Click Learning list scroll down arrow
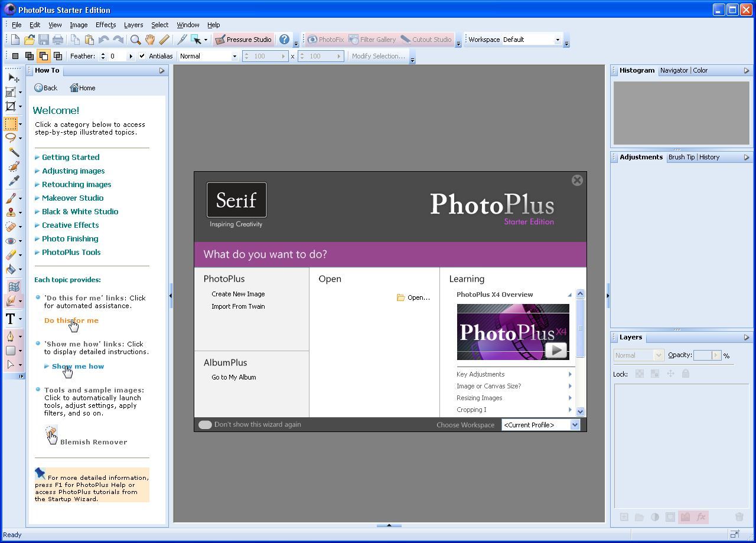The image size is (756, 543). point(580,411)
